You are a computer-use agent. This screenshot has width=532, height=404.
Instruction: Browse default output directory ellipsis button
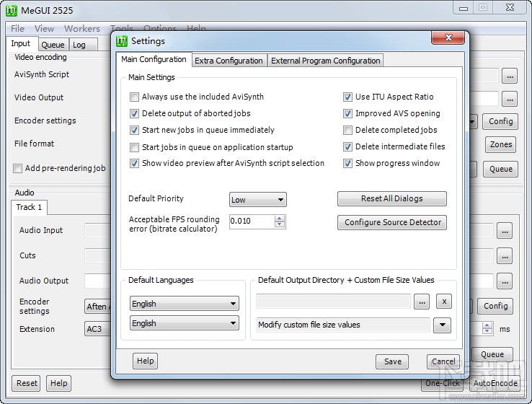pos(422,302)
